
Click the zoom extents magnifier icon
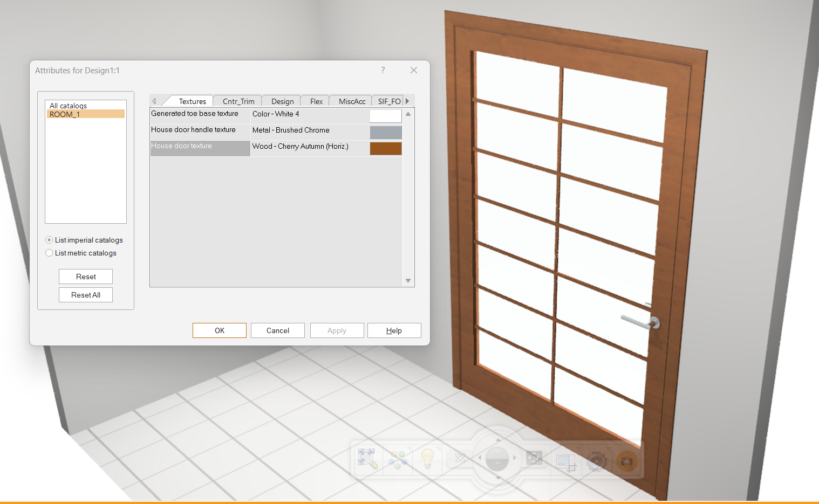click(x=367, y=459)
